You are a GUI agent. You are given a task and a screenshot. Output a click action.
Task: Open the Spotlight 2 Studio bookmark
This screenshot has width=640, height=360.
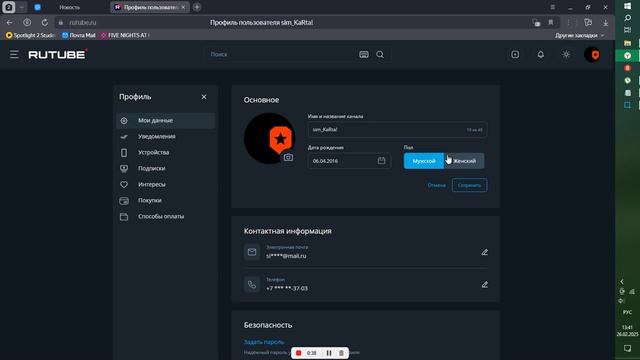point(31,36)
